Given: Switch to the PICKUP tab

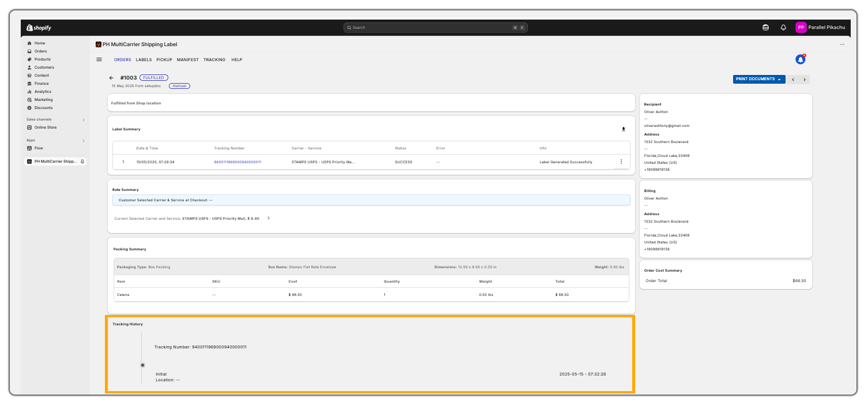Looking at the screenshot, I should pos(164,60).
